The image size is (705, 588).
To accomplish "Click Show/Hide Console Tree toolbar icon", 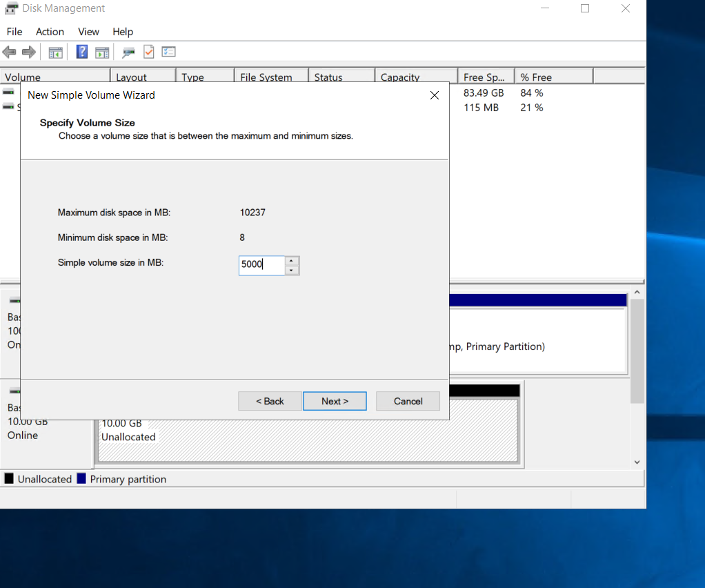I will coord(56,52).
